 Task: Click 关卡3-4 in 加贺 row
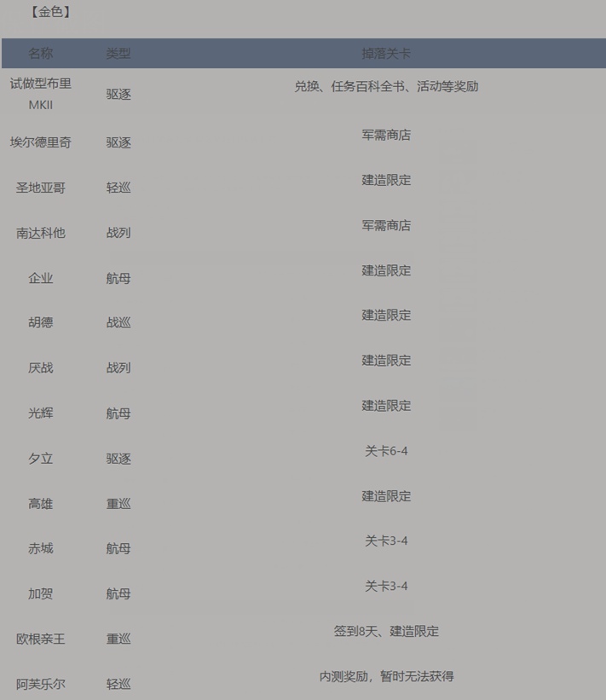(386, 586)
